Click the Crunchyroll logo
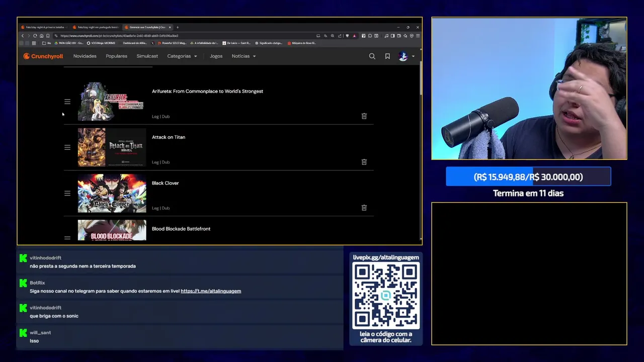The image size is (644, 362). click(x=43, y=56)
